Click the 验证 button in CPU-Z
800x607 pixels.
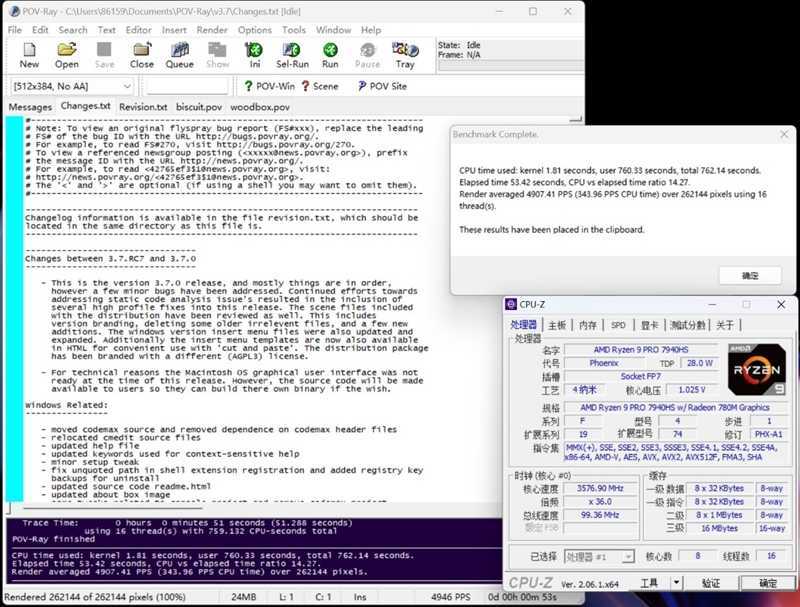coord(710,583)
